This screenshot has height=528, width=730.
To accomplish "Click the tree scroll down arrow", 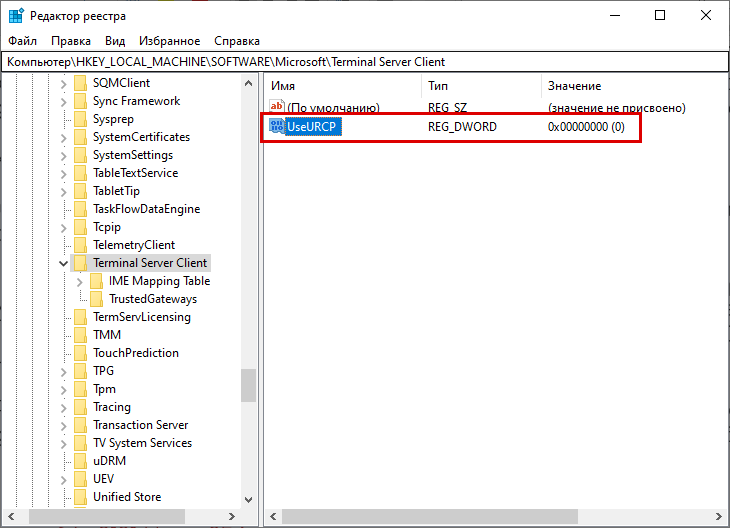I will 249,500.
